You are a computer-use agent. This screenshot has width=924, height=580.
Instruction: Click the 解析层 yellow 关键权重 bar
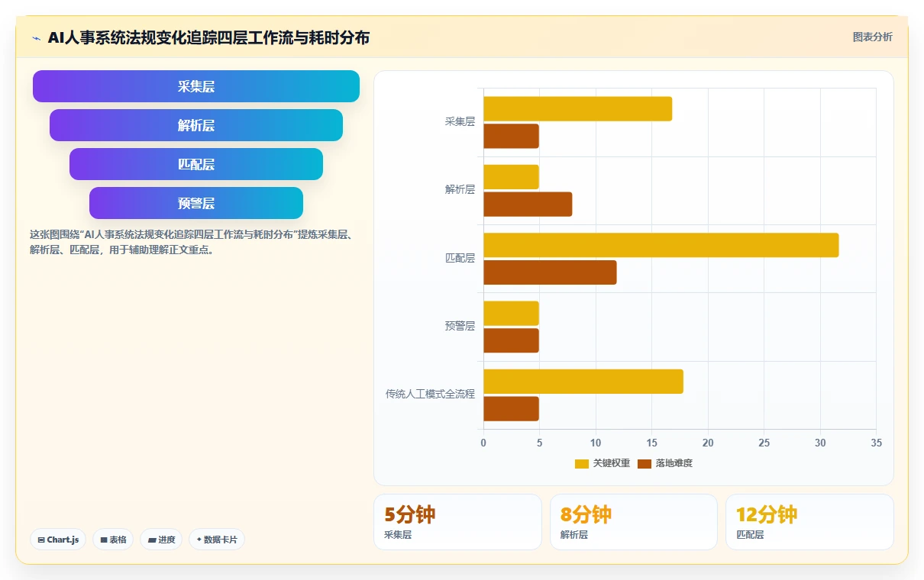tap(511, 177)
